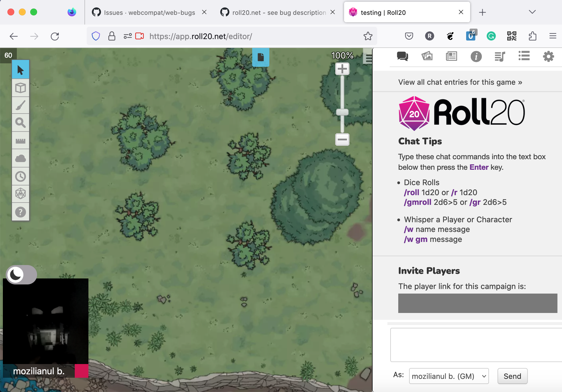The width and height of the screenshot is (562, 392).
Task: Open the Firefox tab list chevron
Action: click(x=532, y=12)
